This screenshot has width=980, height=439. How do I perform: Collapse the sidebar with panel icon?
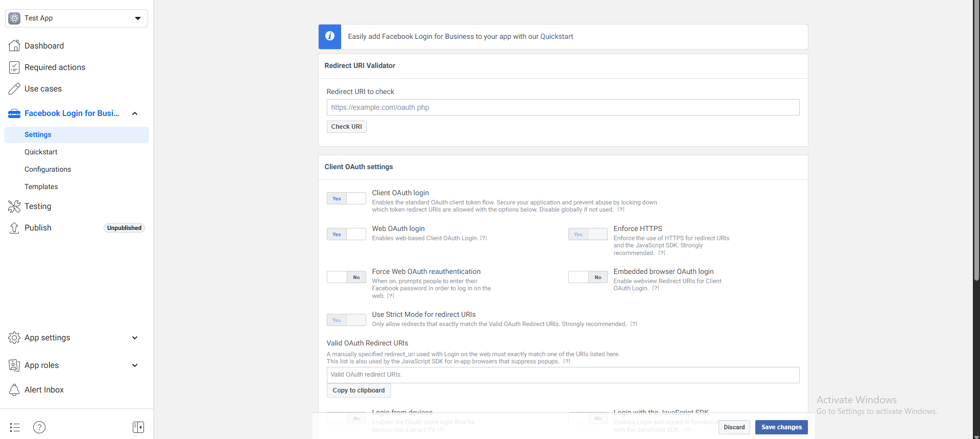[138, 427]
